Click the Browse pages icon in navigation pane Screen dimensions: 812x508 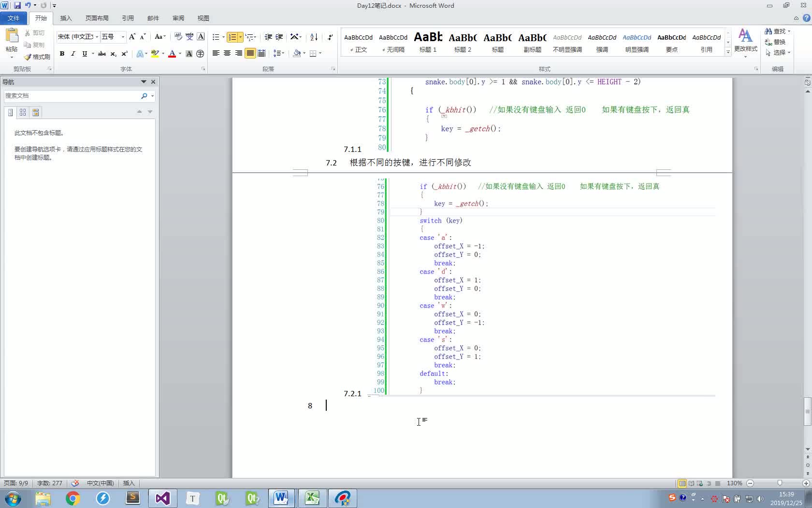(x=23, y=112)
